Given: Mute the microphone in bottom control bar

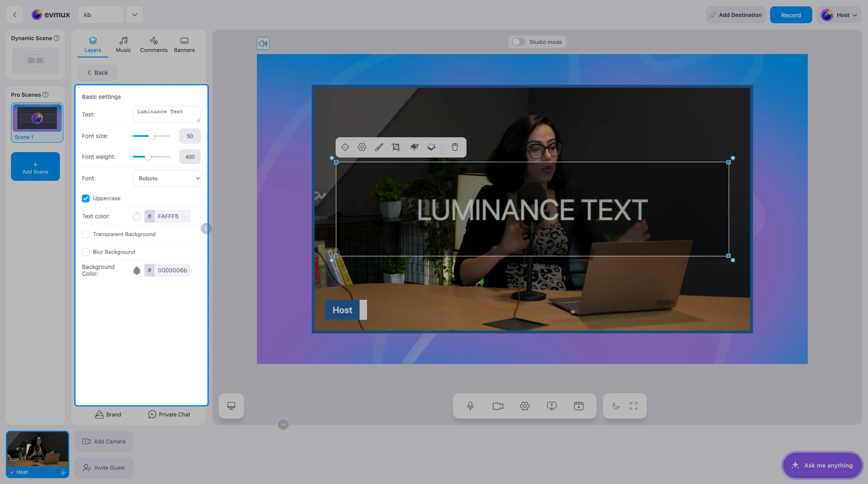Looking at the screenshot, I should [470, 406].
